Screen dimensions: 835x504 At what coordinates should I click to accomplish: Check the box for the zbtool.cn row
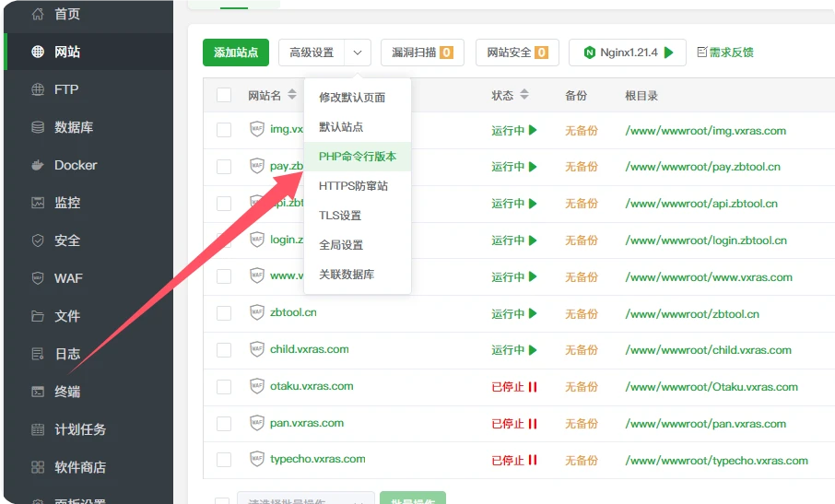[x=224, y=313]
